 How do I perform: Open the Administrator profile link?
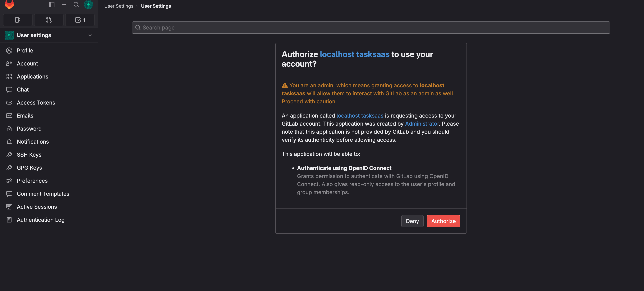tap(422, 124)
